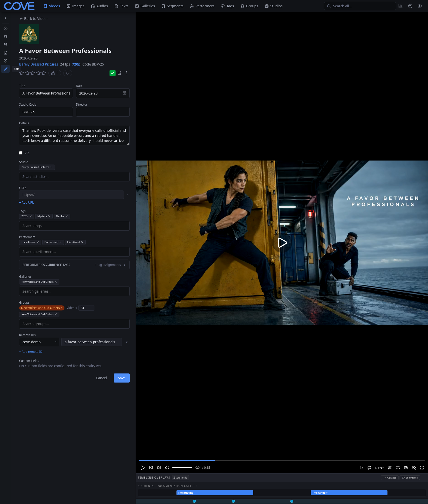This screenshot has width=428, height=504.
Task: Open the file details sidebar panel
Action: point(6,53)
